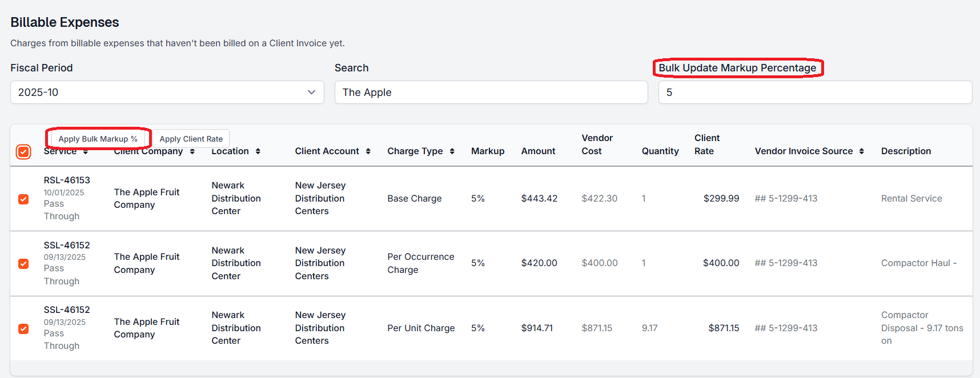The width and height of the screenshot is (980, 378).
Task: Uncheck the Per Unit Charge row checkbox
Action: point(23,328)
